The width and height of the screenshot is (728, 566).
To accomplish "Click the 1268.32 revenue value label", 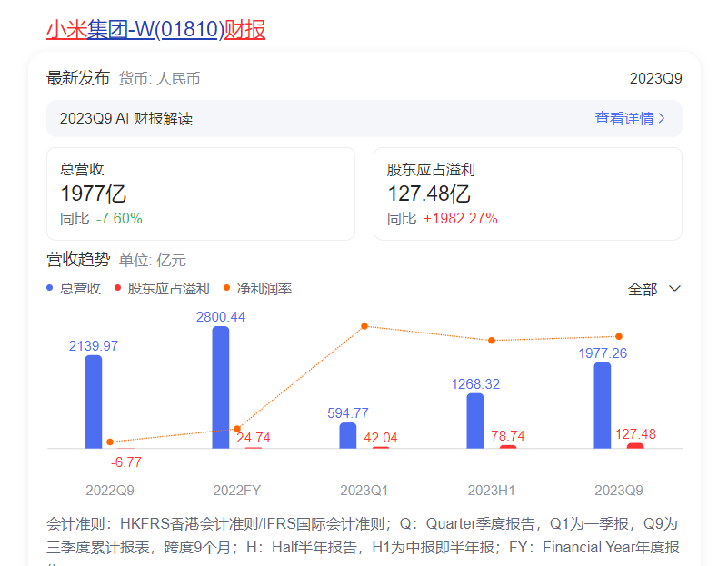I will point(475,384).
